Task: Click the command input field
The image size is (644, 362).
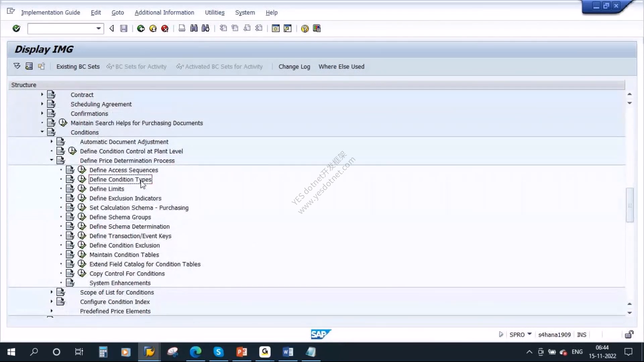Action: 62,28
